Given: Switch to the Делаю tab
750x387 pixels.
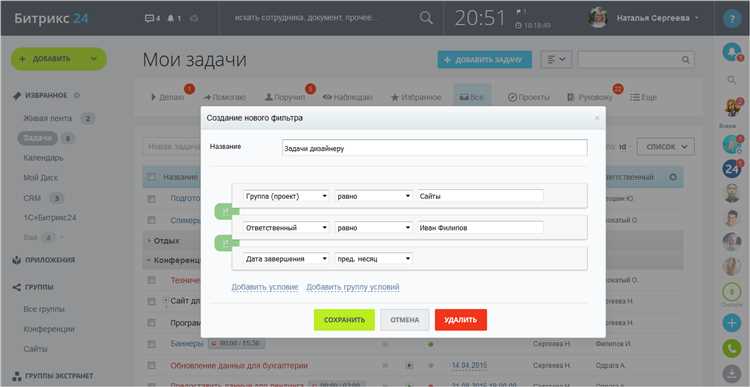Looking at the screenshot, I should click(x=167, y=97).
